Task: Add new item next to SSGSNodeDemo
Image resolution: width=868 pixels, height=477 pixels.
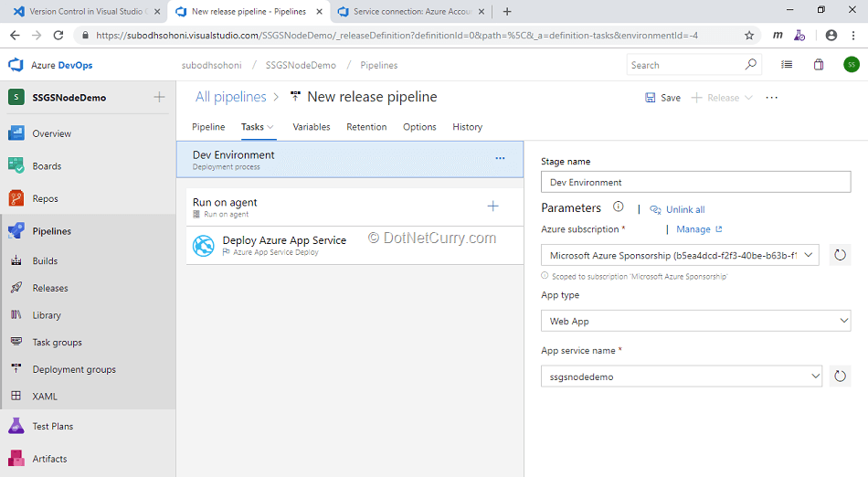Action: (x=159, y=98)
